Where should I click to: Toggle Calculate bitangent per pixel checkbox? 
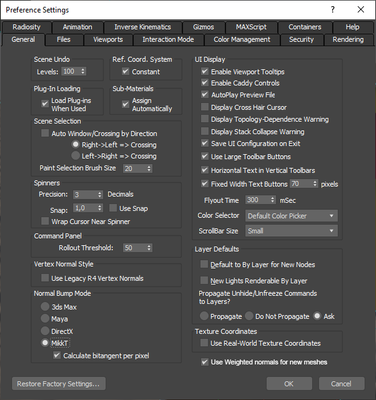(57, 355)
